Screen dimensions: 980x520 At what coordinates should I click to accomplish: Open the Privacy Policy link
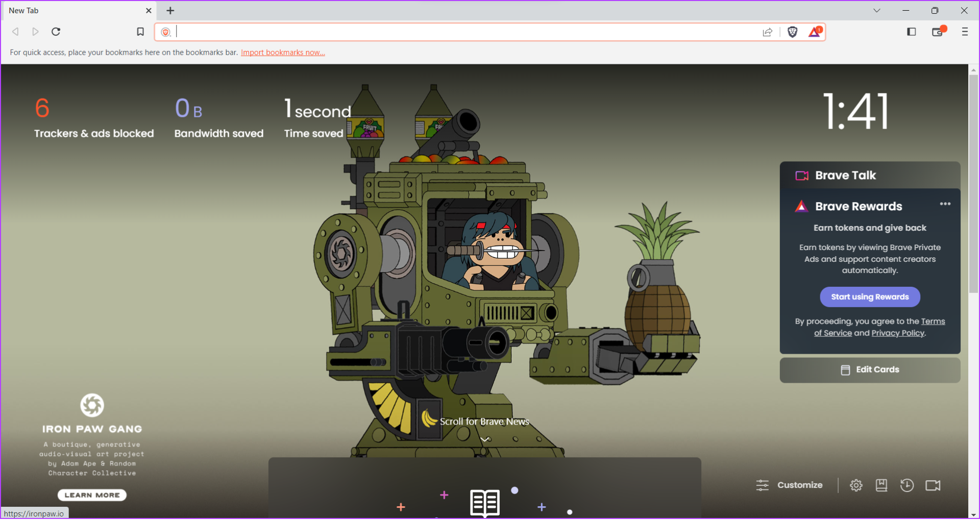(x=898, y=333)
